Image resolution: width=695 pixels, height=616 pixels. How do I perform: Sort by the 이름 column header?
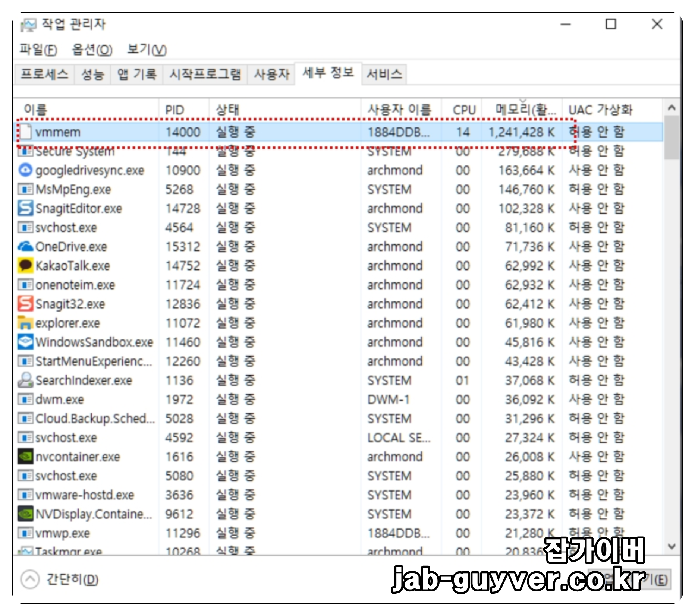[x=87, y=110]
